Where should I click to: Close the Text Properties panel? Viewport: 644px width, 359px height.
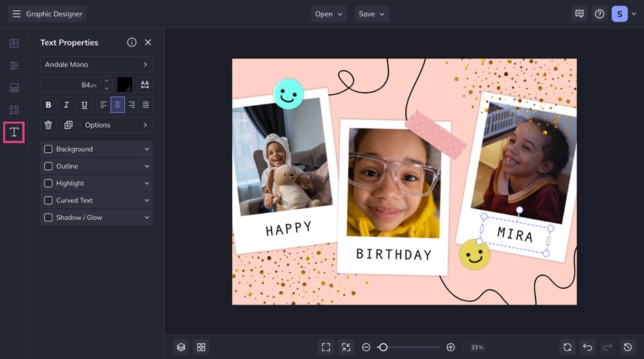[x=148, y=42]
